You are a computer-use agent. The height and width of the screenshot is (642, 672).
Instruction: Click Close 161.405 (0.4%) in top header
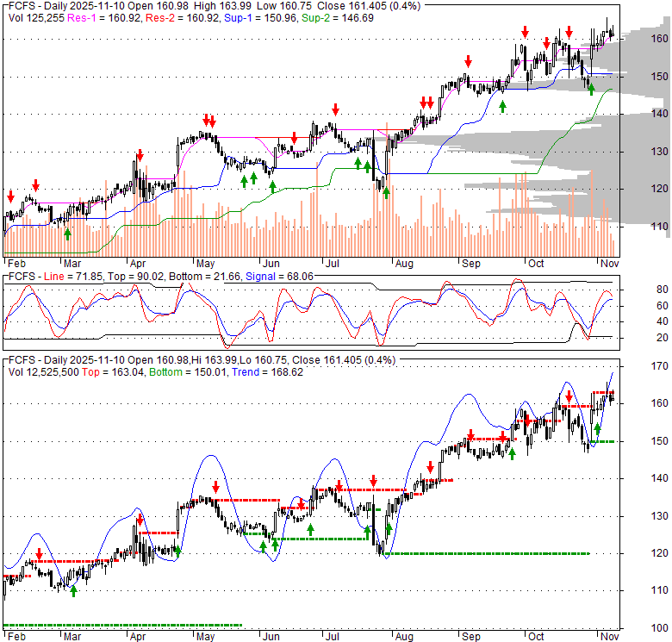point(369,6)
